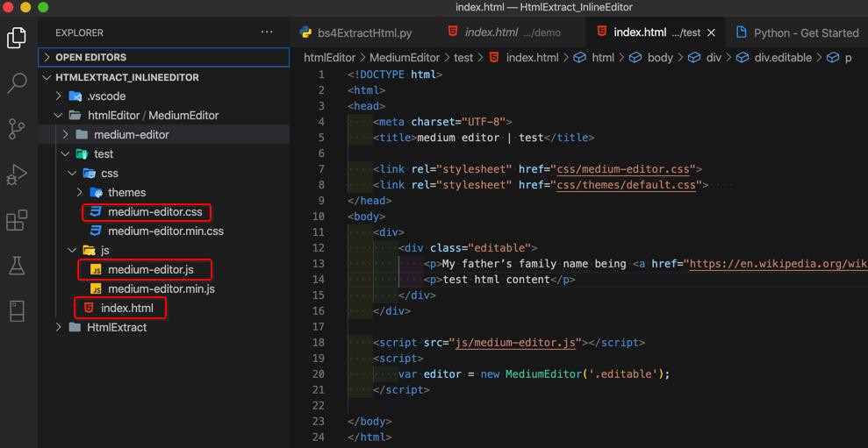The width and height of the screenshot is (868, 448).
Task: Click the HTML5 icon in breadcrumb before index.html
Action: [x=494, y=58]
